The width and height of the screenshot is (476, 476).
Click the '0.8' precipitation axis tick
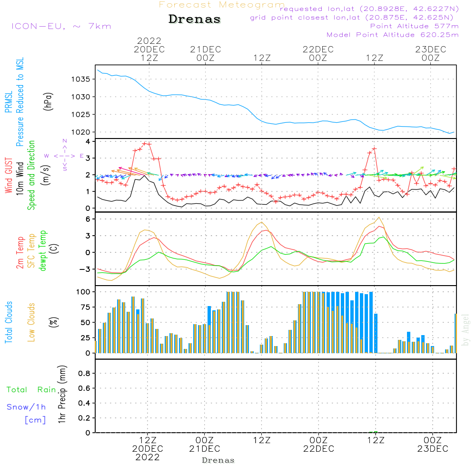[x=84, y=373]
